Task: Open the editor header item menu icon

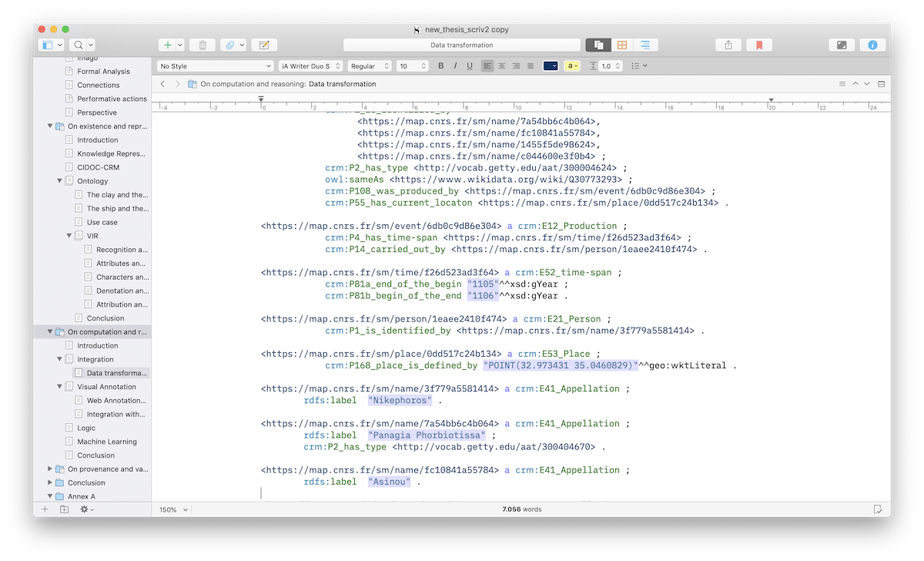Action: click(x=842, y=84)
